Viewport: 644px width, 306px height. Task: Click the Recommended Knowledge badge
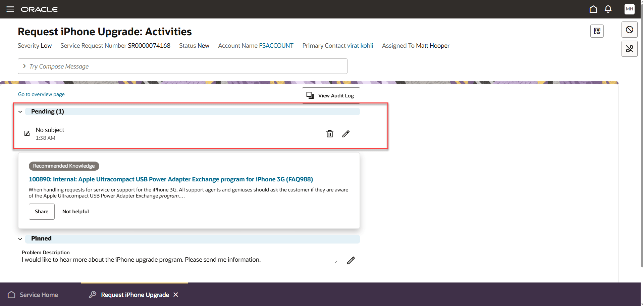pyautogui.click(x=64, y=166)
